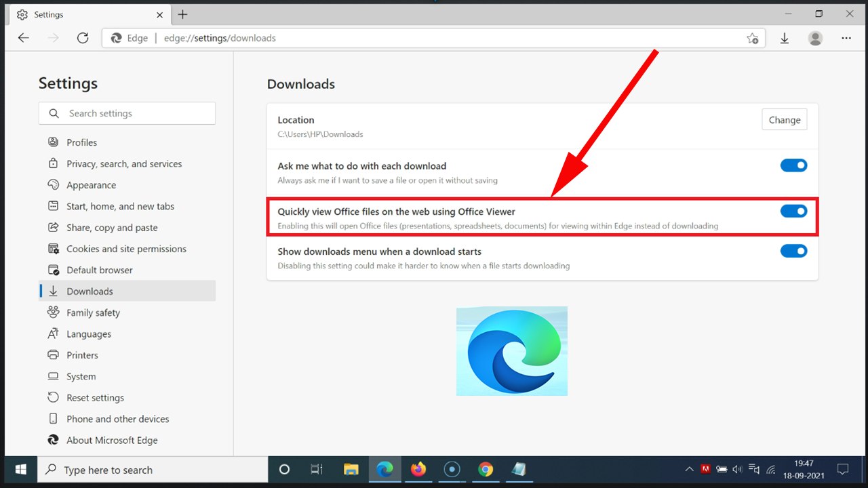The image size is (868, 488).
Task: Click the address bar showing edge://settings/downloads
Action: [x=434, y=38]
